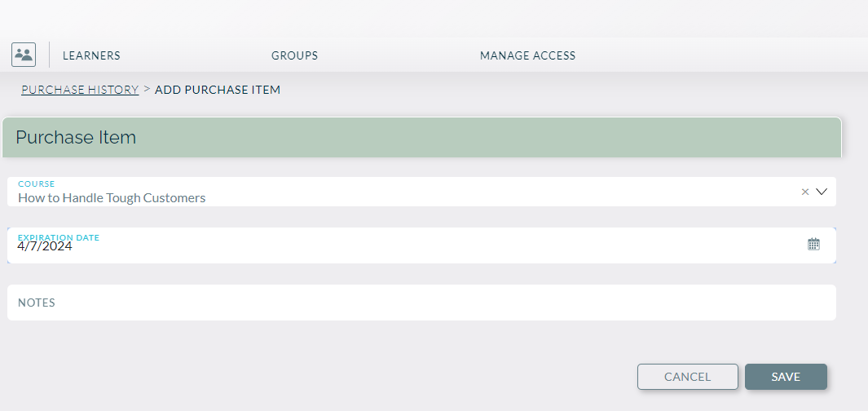Clear the selected course with the X icon
The width and height of the screenshot is (868, 411).
pos(805,192)
